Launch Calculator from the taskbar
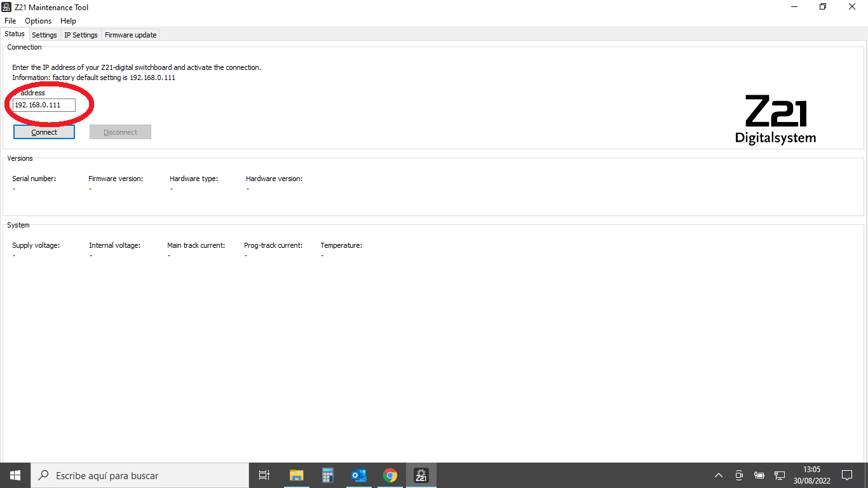The image size is (868, 488). coord(327,475)
